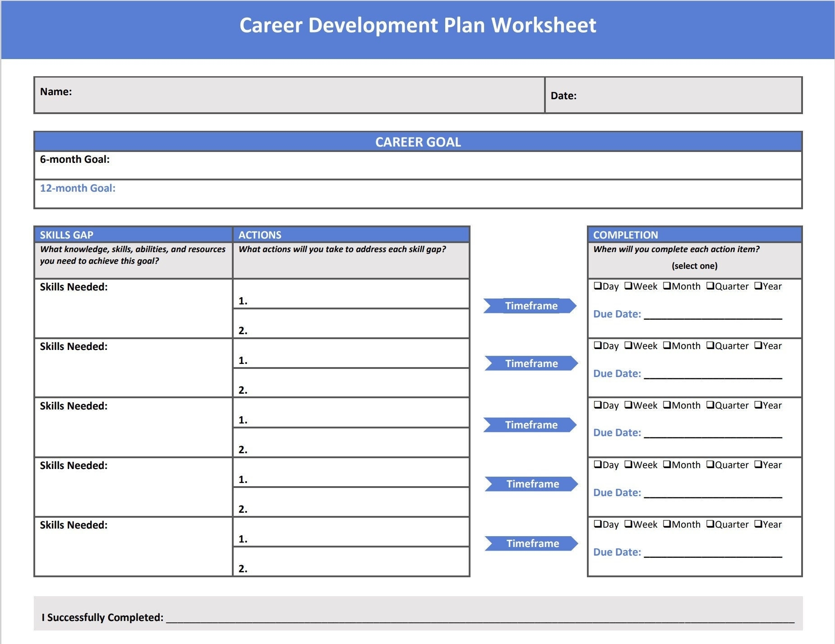Click the third Timeframe arrow

point(531,425)
